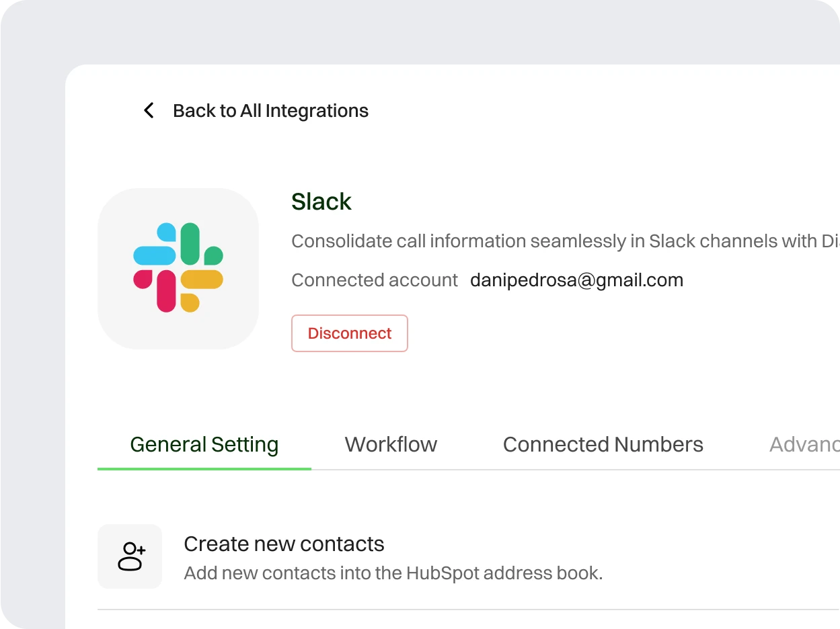The width and height of the screenshot is (840, 629).
Task: Open the partially visible Advanced tab
Action: pyautogui.click(x=804, y=444)
